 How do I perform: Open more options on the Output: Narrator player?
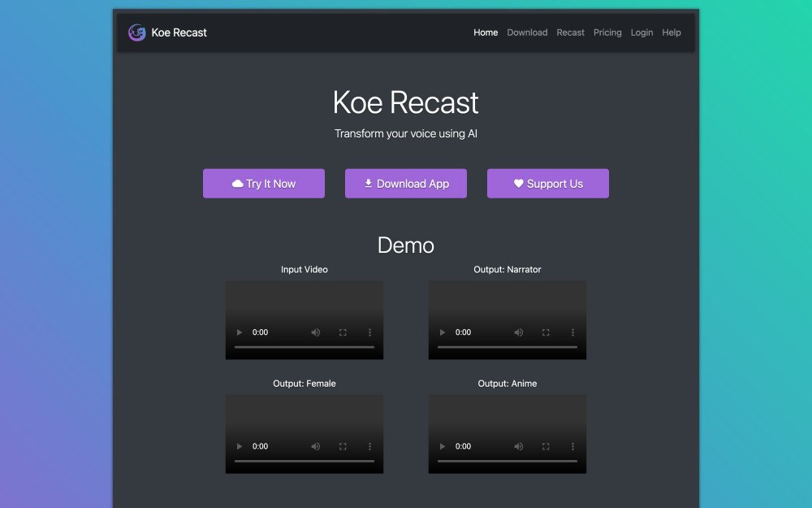[x=573, y=332]
